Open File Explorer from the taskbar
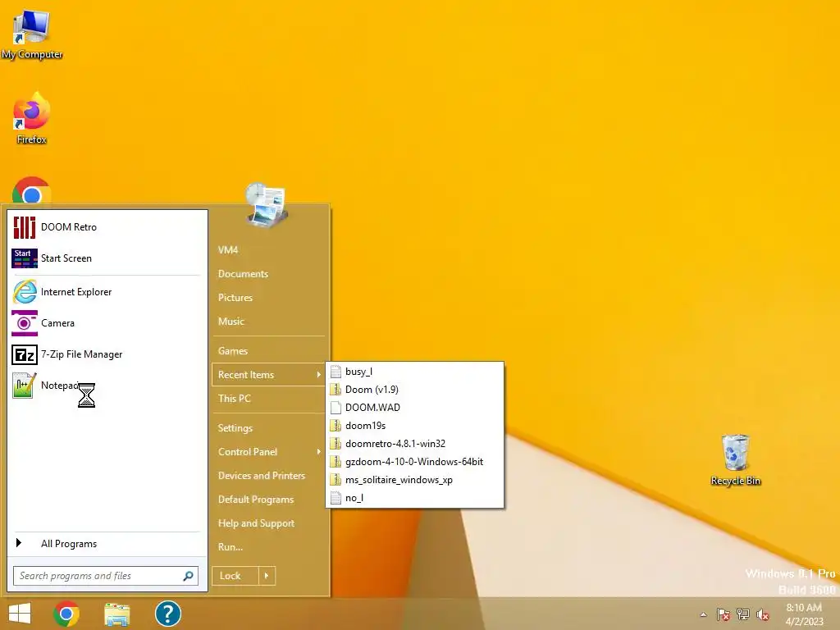The height and width of the screenshot is (630, 840). [116, 614]
